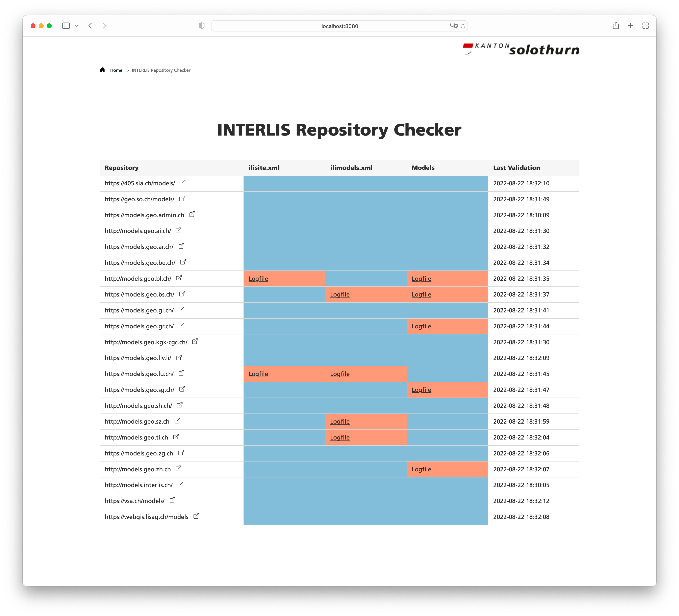The width and height of the screenshot is (679, 616).
Task: Open Models Logfile for models.geo.bs.ch
Action: [421, 294]
